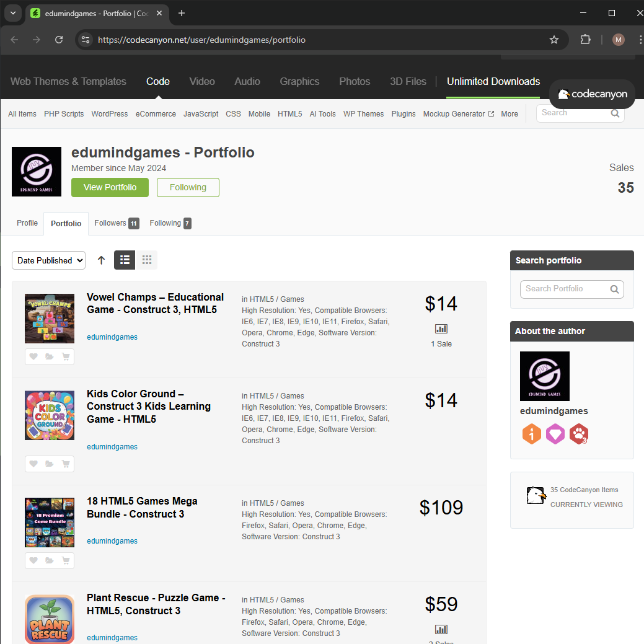Screen dimensions: 644x644
Task: Open the Chrome profile avatar M
Action: (619, 40)
